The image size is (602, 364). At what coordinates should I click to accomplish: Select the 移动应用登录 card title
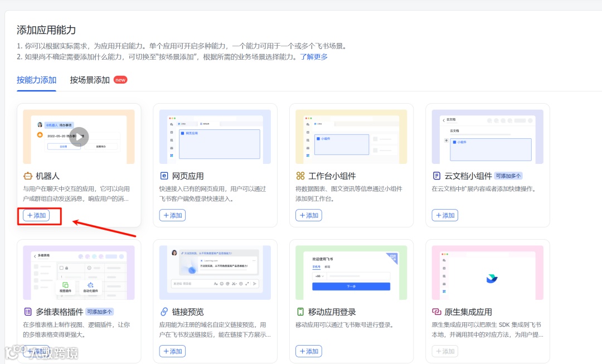tap(332, 312)
